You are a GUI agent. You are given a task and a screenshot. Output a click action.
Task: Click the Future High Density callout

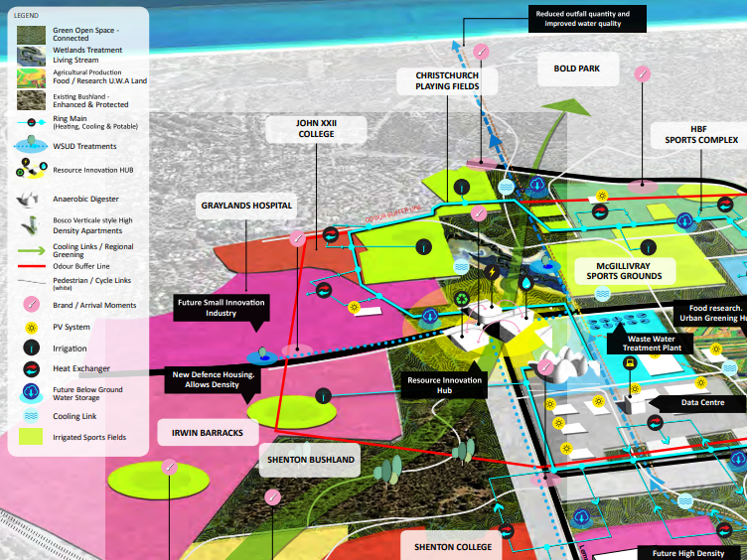pyautogui.click(x=688, y=553)
